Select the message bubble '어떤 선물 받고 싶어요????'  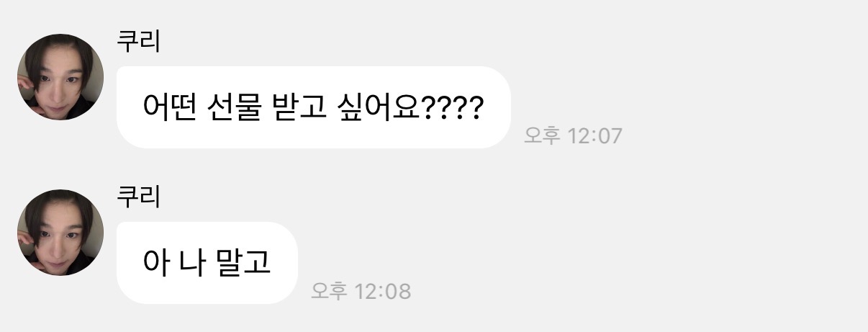pyautogui.click(x=313, y=107)
